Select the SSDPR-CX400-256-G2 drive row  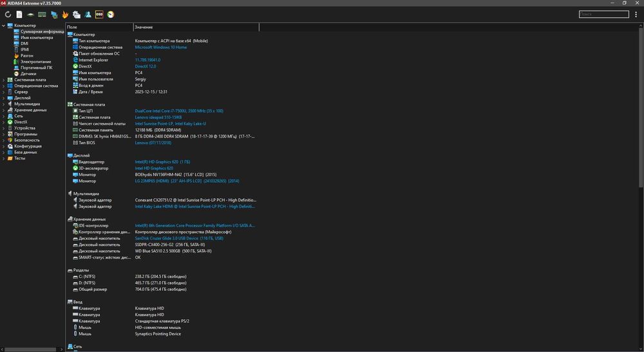point(162,245)
